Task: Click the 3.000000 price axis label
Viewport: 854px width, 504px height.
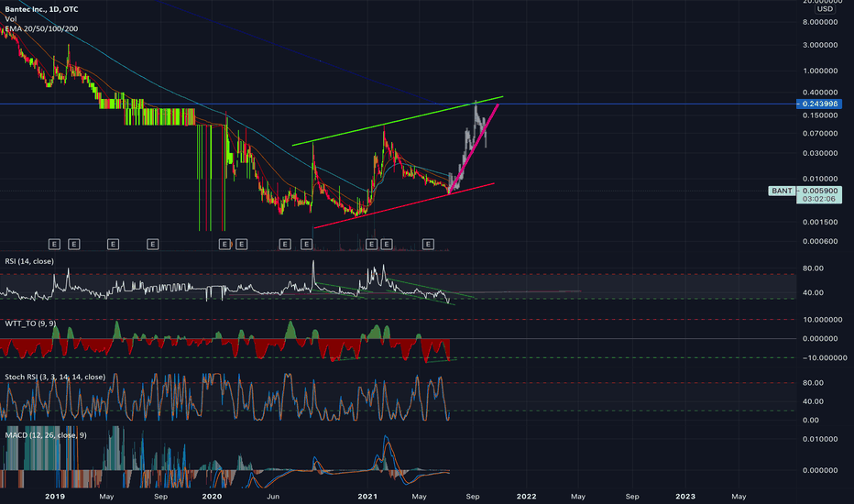Action: [x=820, y=45]
